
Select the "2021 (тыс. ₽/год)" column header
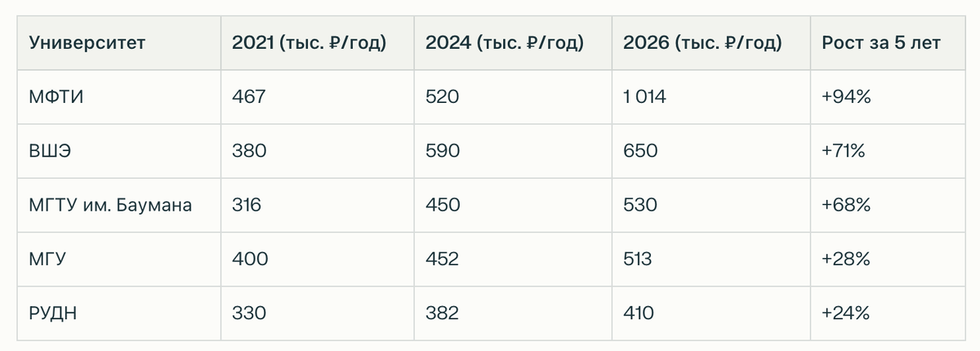point(309,43)
